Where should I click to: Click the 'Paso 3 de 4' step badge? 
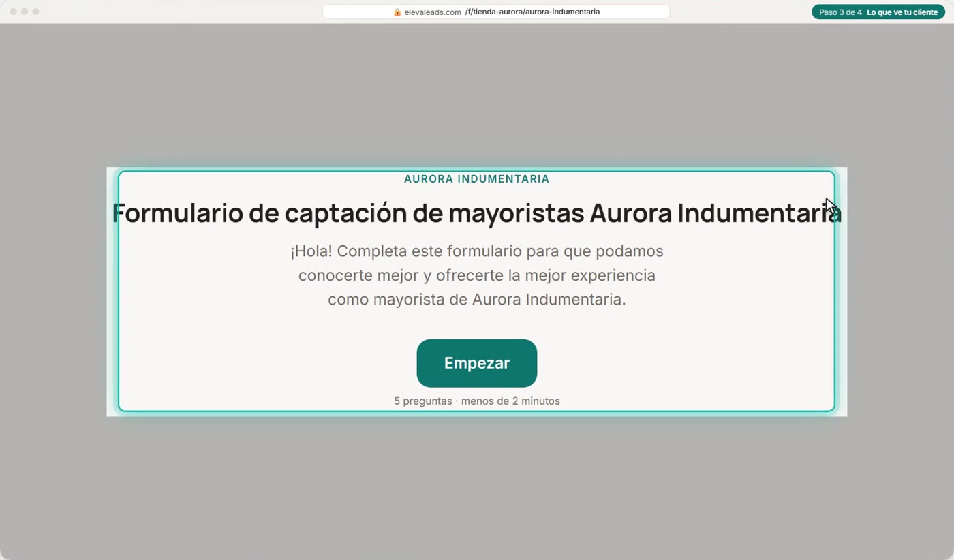tap(878, 12)
